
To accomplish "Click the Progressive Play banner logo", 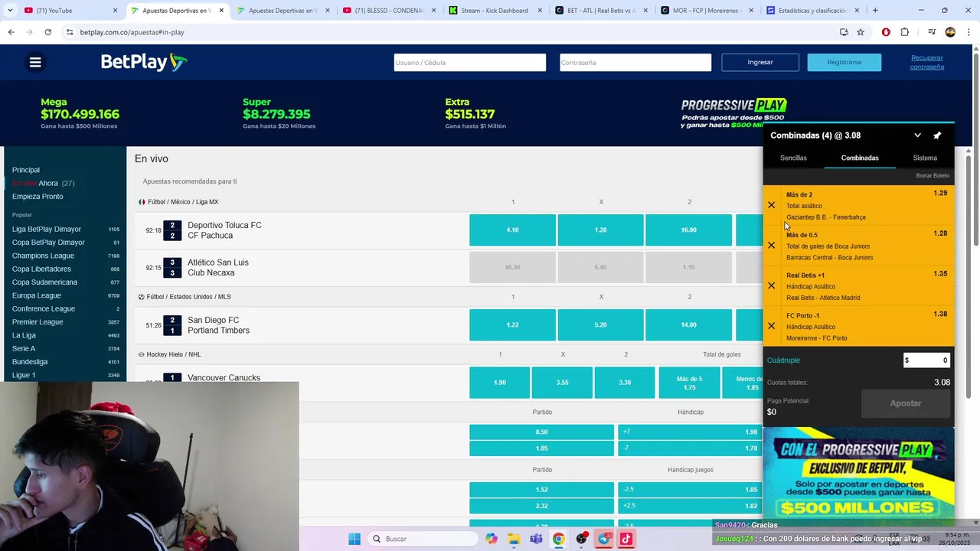I will pos(734,106).
